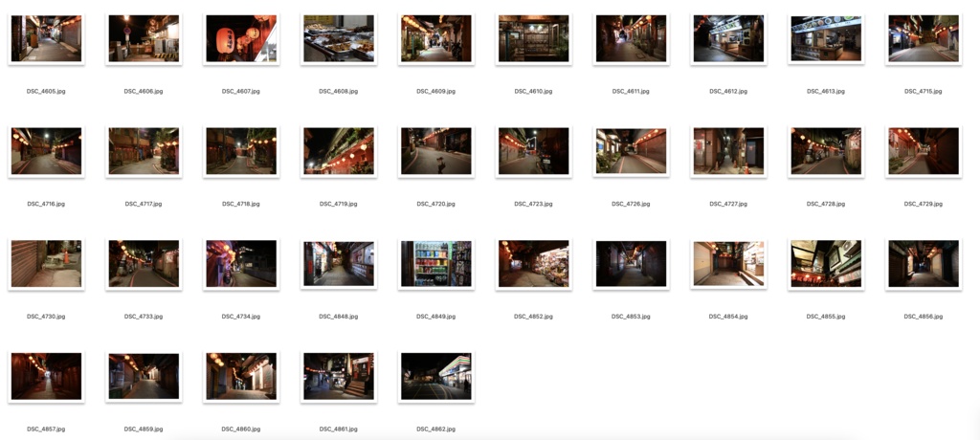Select the DSC_4728.jpg thumbnail
The width and height of the screenshot is (980, 440).
[826, 151]
